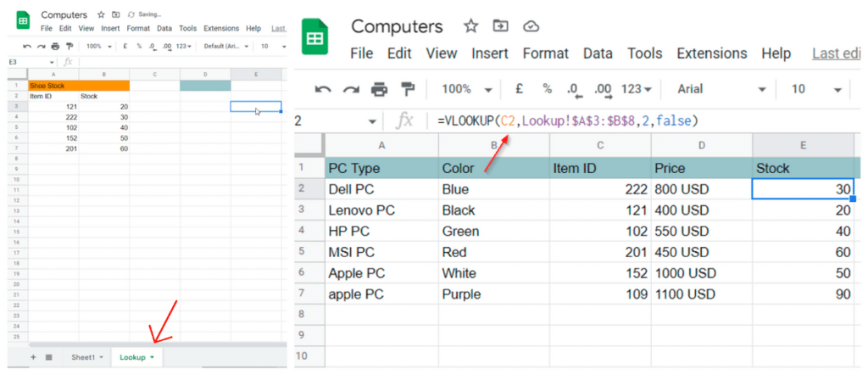Star the document in the right window
The image size is (868, 375).
click(x=470, y=26)
